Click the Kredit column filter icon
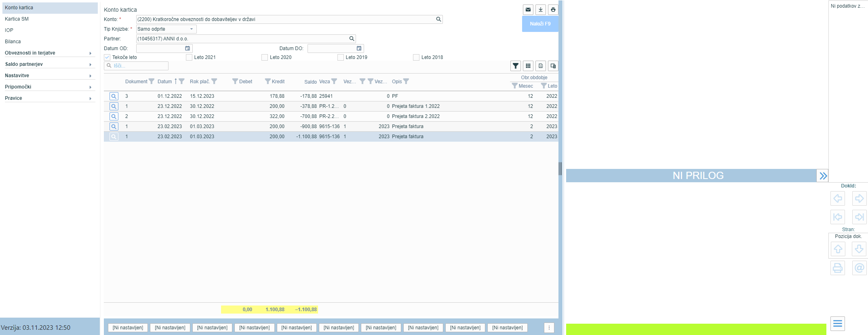 (268, 81)
